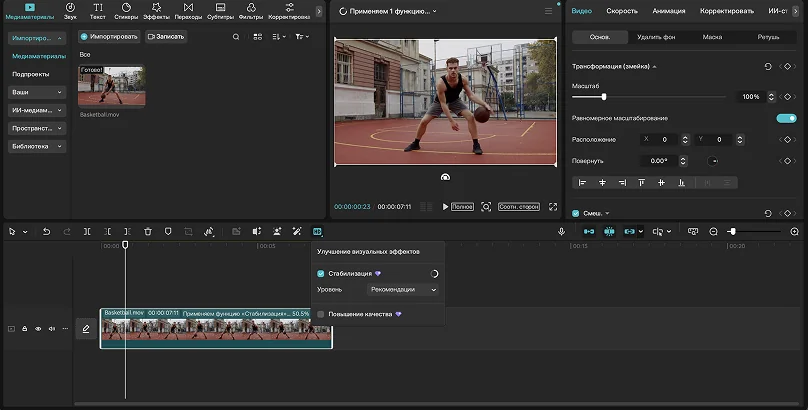Click the Соотн. сторон aspect ratio button
This screenshot has height=410, width=808.
point(518,207)
